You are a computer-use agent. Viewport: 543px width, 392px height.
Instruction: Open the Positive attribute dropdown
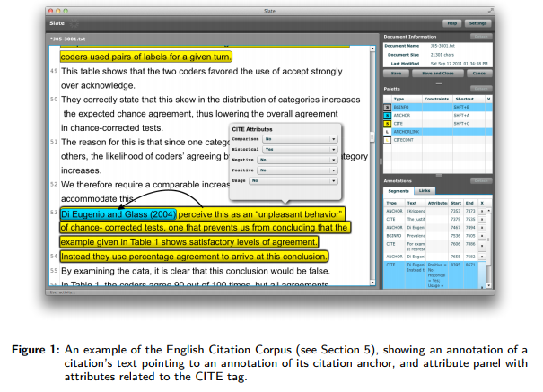pos(297,170)
